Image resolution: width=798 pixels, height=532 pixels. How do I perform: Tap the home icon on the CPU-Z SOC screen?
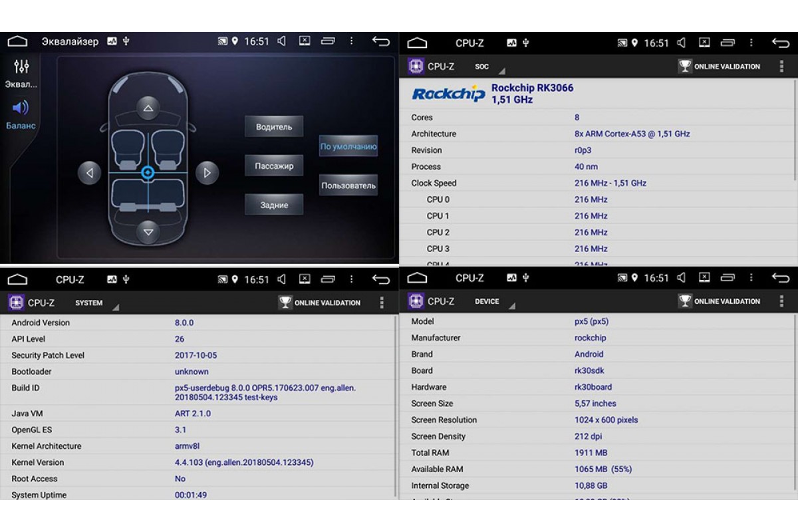coord(417,43)
